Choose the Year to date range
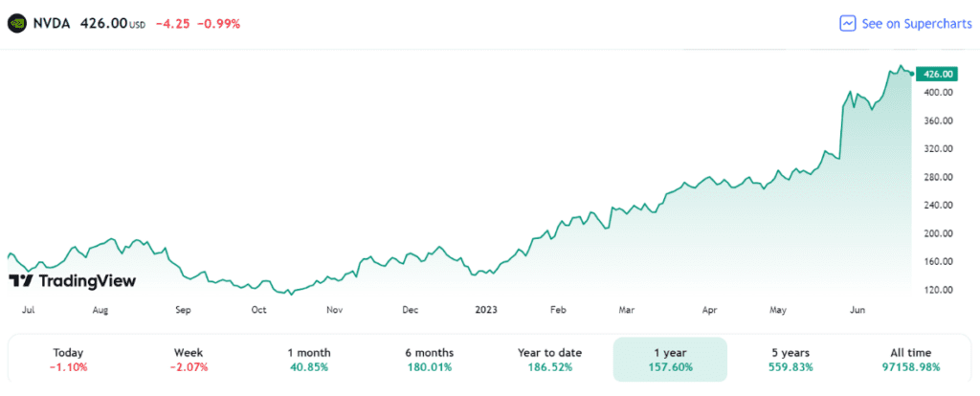 tap(549, 359)
